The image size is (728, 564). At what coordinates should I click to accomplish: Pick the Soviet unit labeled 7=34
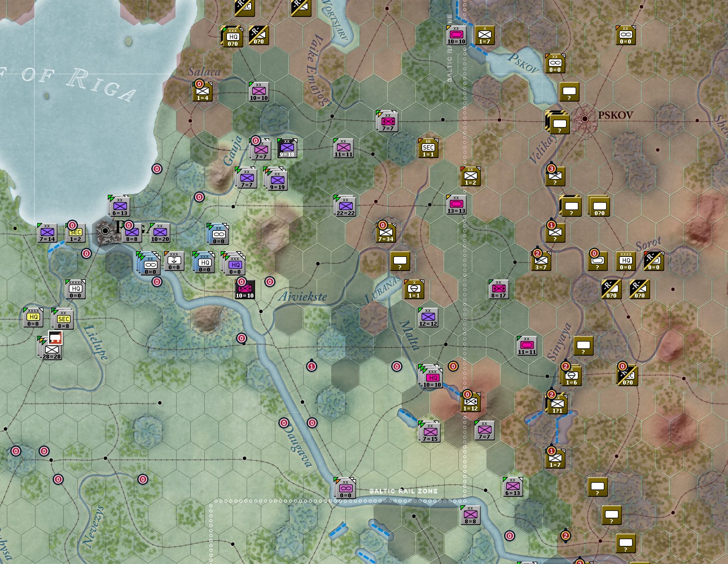pyautogui.click(x=386, y=233)
